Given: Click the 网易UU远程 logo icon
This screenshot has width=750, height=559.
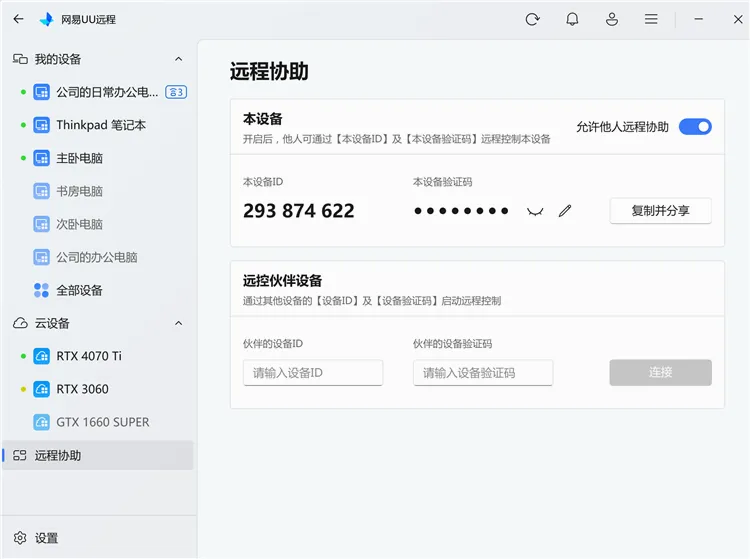Looking at the screenshot, I should [46, 19].
